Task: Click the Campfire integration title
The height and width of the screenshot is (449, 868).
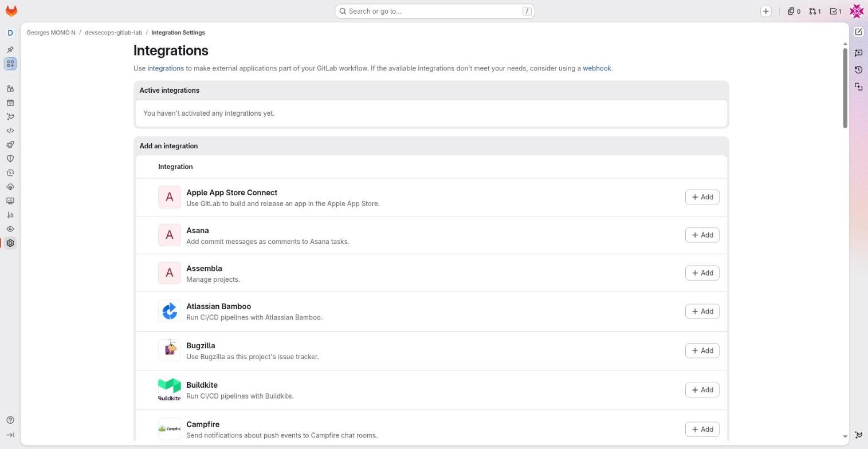Action: point(203,424)
